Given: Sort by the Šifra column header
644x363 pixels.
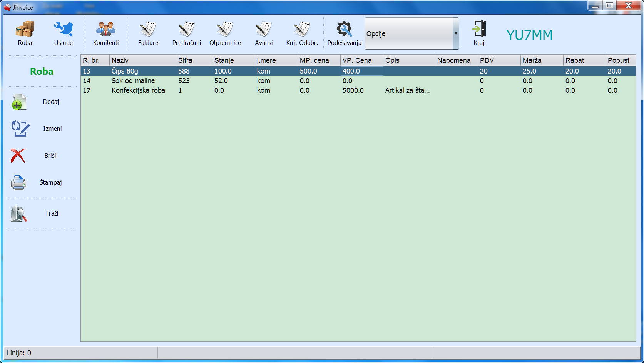Looking at the screenshot, I should [194, 60].
